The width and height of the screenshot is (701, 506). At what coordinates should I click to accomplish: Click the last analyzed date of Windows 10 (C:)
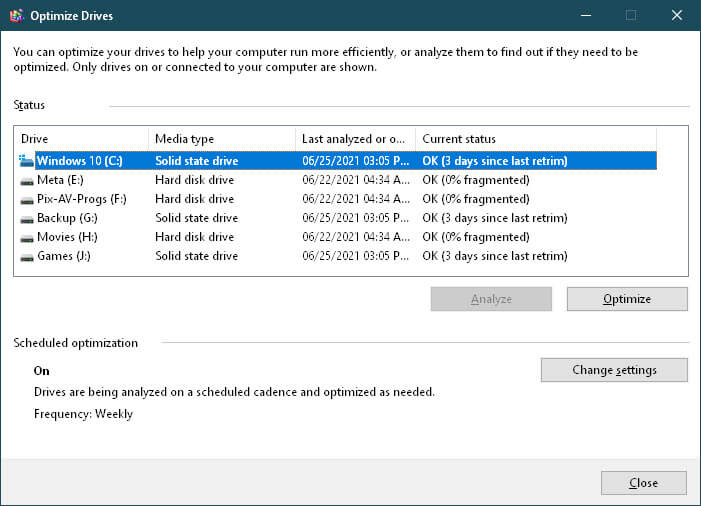pyautogui.click(x=356, y=161)
